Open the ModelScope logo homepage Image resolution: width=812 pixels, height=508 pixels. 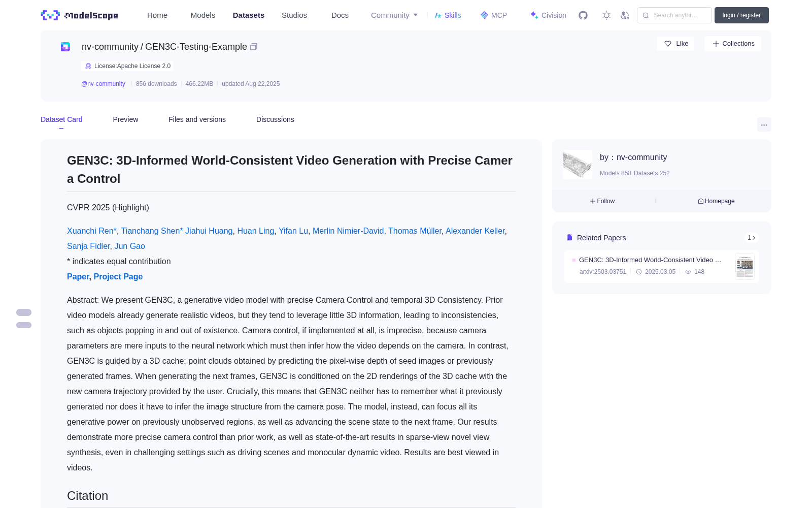click(x=79, y=15)
